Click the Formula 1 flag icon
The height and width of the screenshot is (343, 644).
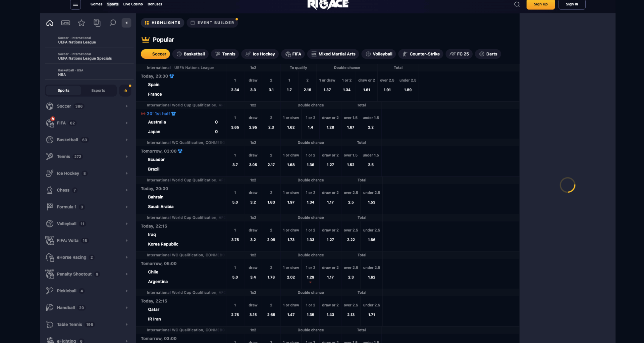50,207
